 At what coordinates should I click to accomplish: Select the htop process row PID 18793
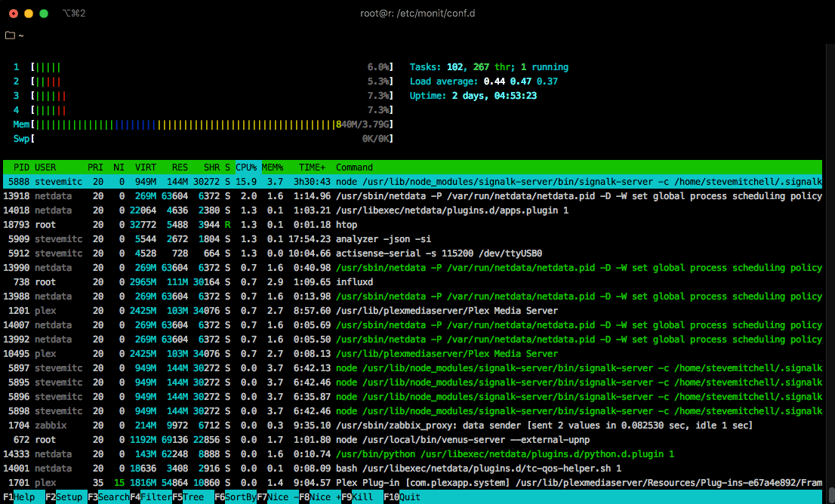click(413, 225)
